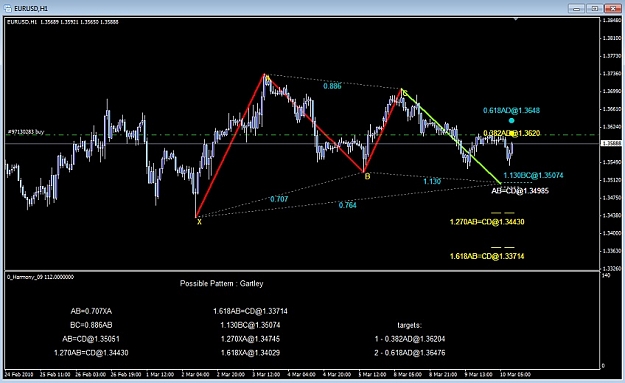The image size is (625, 383).
Task: Click the '2 - 0.618AD@1.36476' target
Action: click(x=410, y=353)
